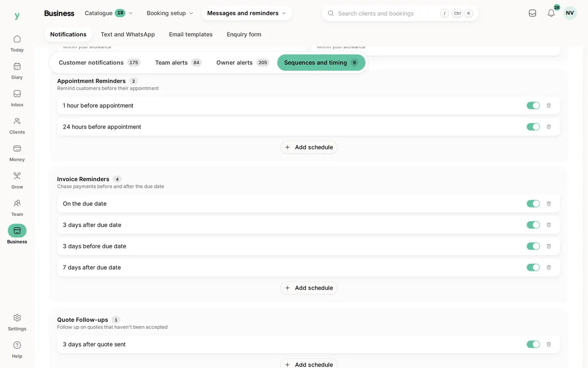Screen dimensions: 588x368
Task: Delete the 3 days before due date schedule
Action: (x=549, y=246)
